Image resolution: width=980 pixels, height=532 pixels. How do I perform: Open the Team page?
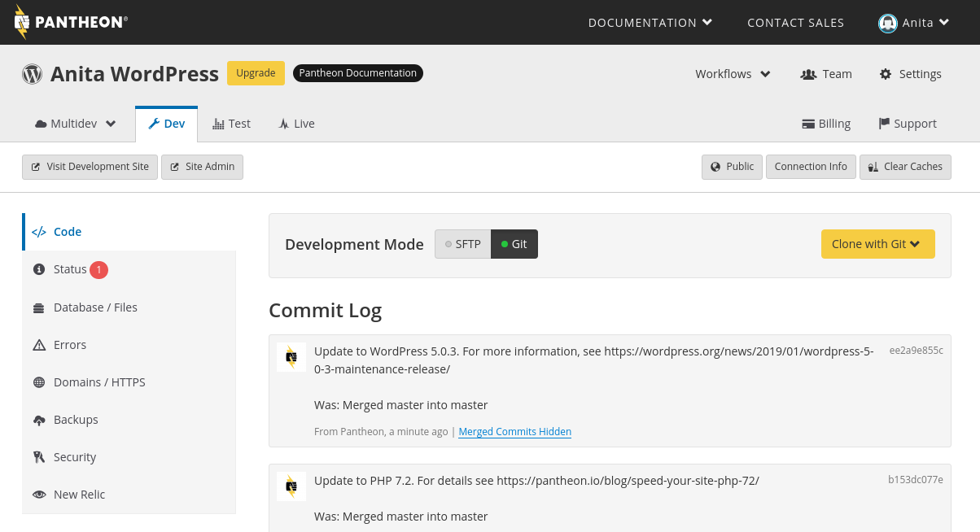[826, 74]
